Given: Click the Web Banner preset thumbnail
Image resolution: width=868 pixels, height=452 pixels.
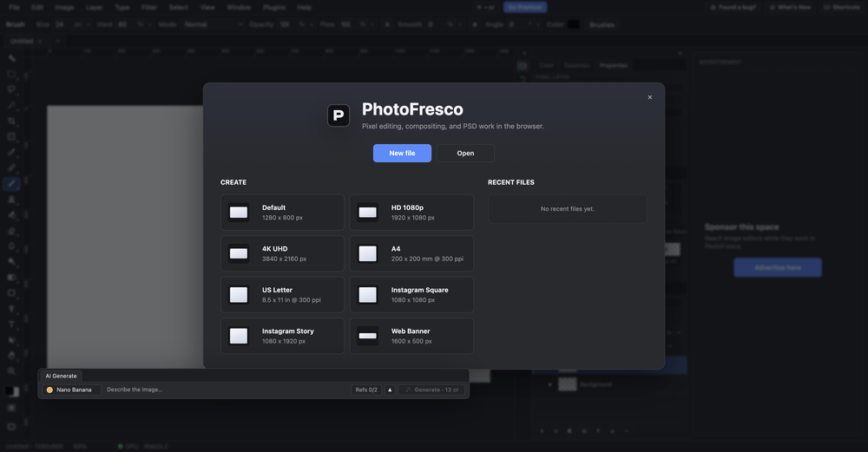Looking at the screenshot, I should point(367,336).
